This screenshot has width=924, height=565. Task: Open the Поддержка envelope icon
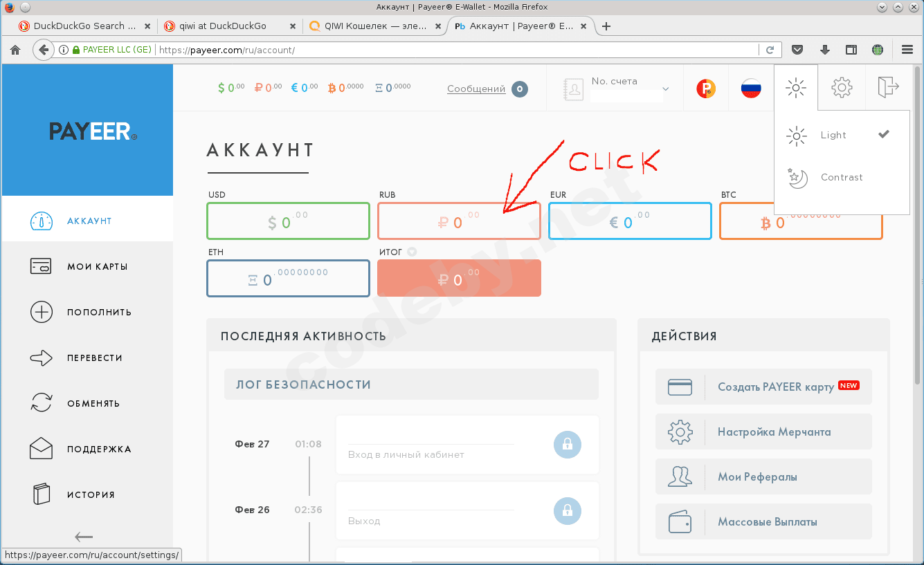(42, 449)
